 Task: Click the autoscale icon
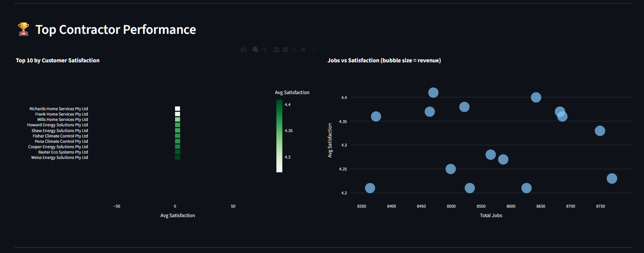pos(294,50)
